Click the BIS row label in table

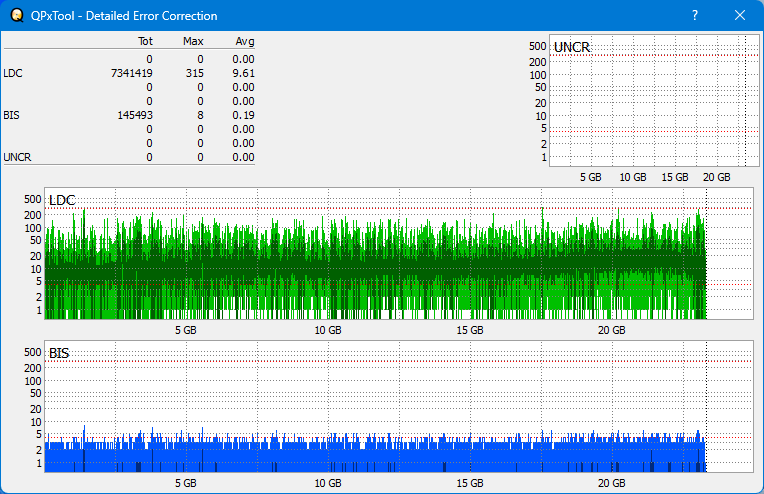pyautogui.click(x=11, y=115)
